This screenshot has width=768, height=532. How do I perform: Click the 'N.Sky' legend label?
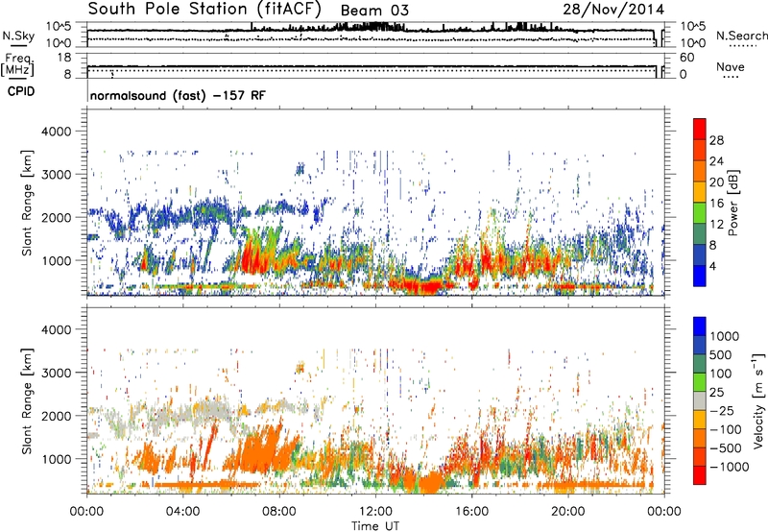(18, 36)
